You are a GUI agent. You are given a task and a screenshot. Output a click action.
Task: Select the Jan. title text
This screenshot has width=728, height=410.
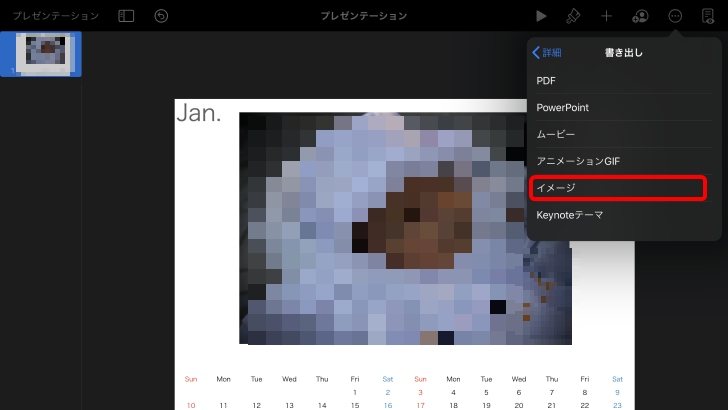pos(199,113)
